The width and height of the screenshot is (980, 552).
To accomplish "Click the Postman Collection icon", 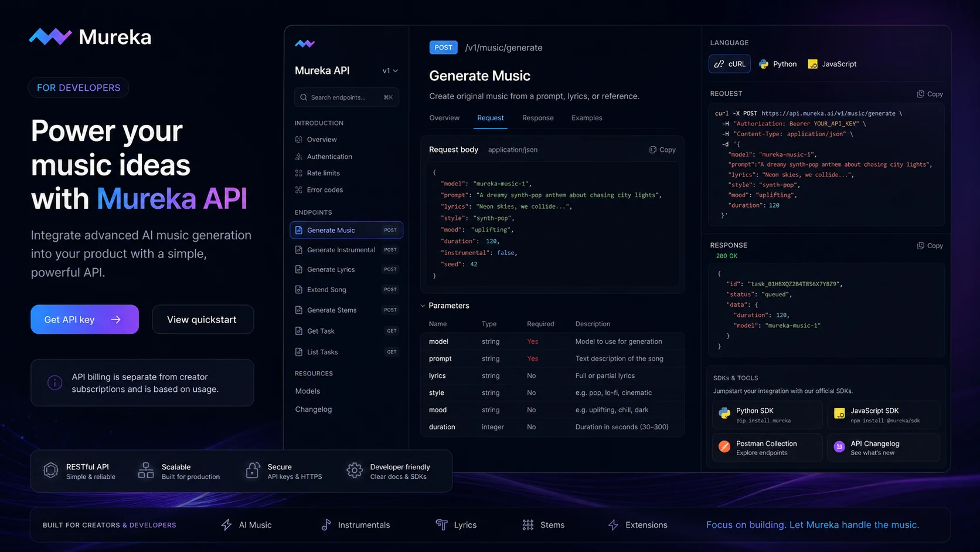I will [724, 447].
